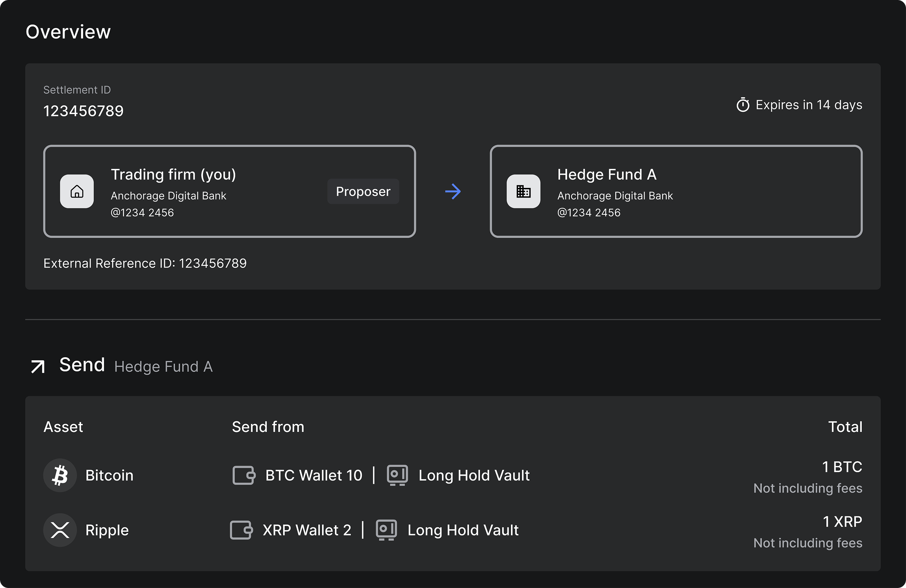906x588 pixels.
Task: Click the External Reference ID text
Action: coord(145,263)
